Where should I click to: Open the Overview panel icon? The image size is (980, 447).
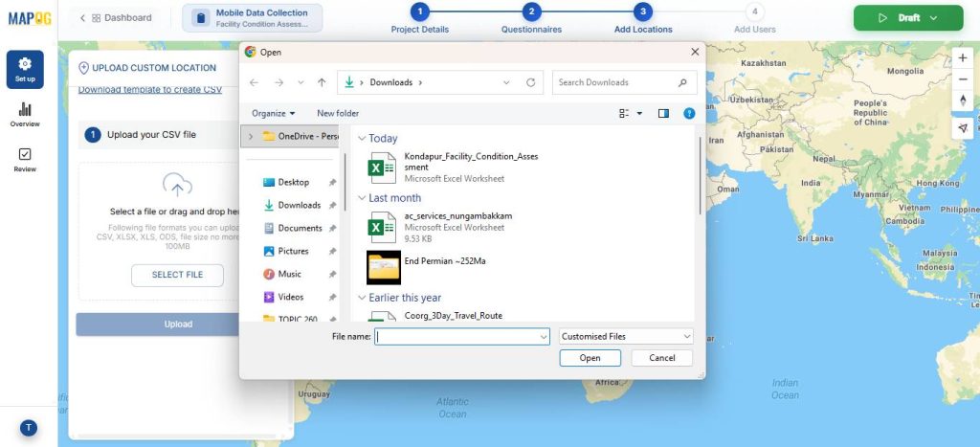coord(25,115)
